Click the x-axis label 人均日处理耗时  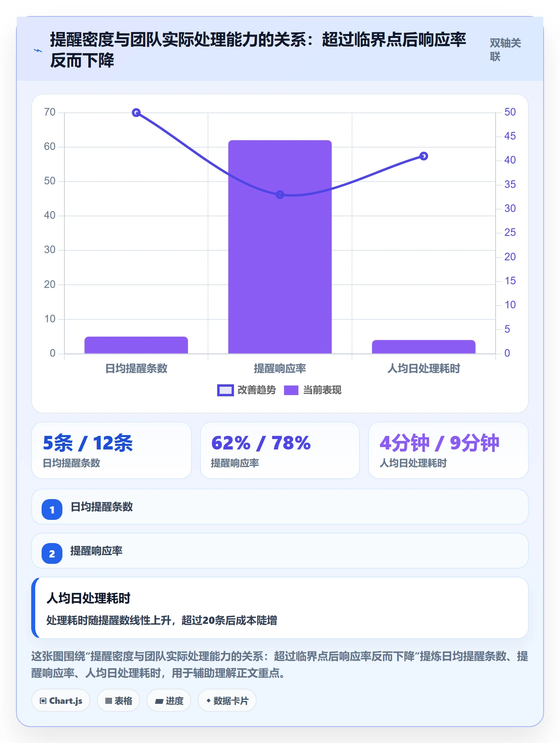pos(424,368)
